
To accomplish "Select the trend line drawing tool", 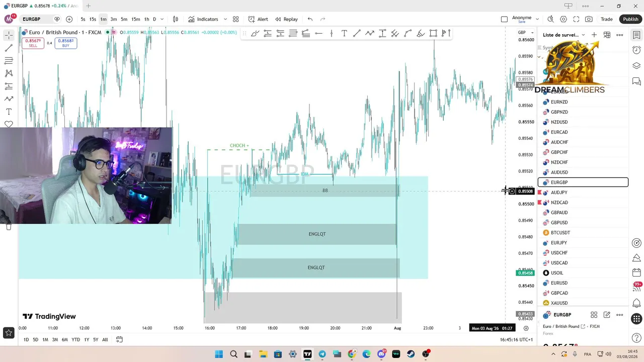I will tap(9, 48).
